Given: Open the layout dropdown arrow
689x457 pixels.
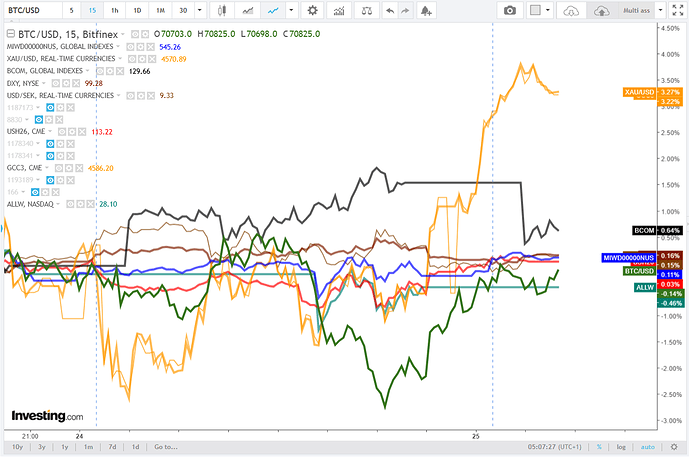Looking at the screenshot, I should (x=548, y=10).
